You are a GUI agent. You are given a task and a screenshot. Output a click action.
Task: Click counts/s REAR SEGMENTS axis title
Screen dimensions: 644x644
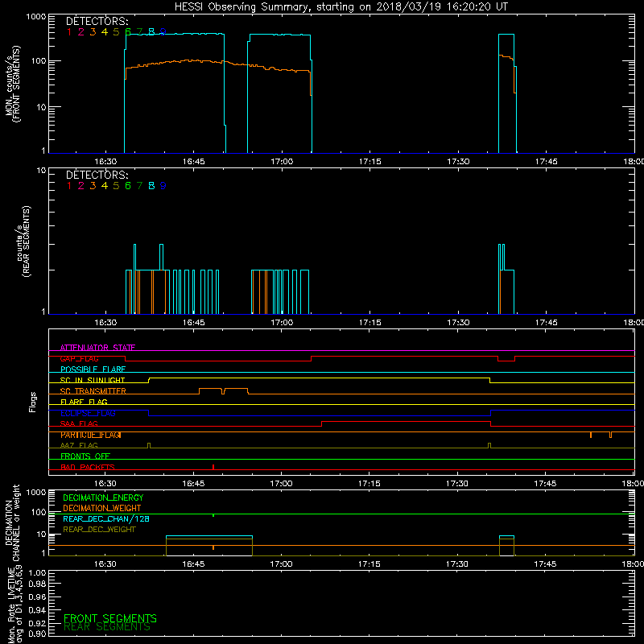[x=23, y=241]
